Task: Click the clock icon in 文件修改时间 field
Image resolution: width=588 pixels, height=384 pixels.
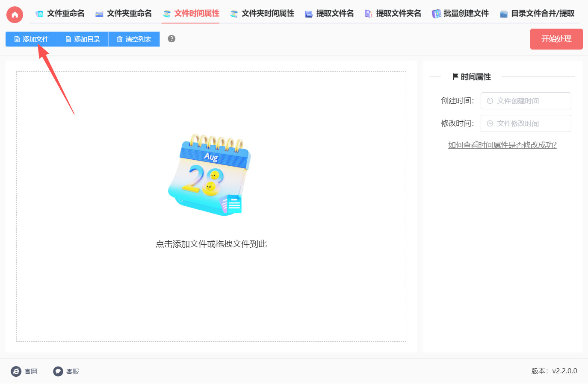Action: click(490, 123)
